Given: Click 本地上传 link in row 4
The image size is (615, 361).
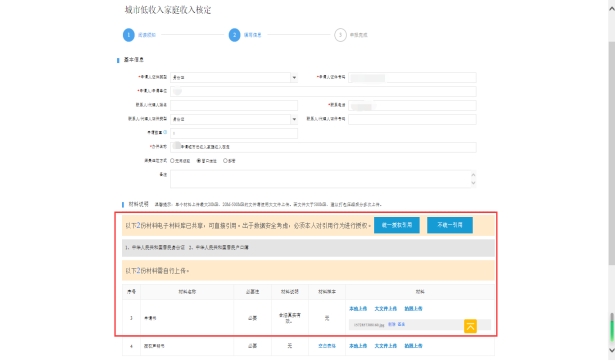Looking at the screenshot, I should (x=358, y=346).
